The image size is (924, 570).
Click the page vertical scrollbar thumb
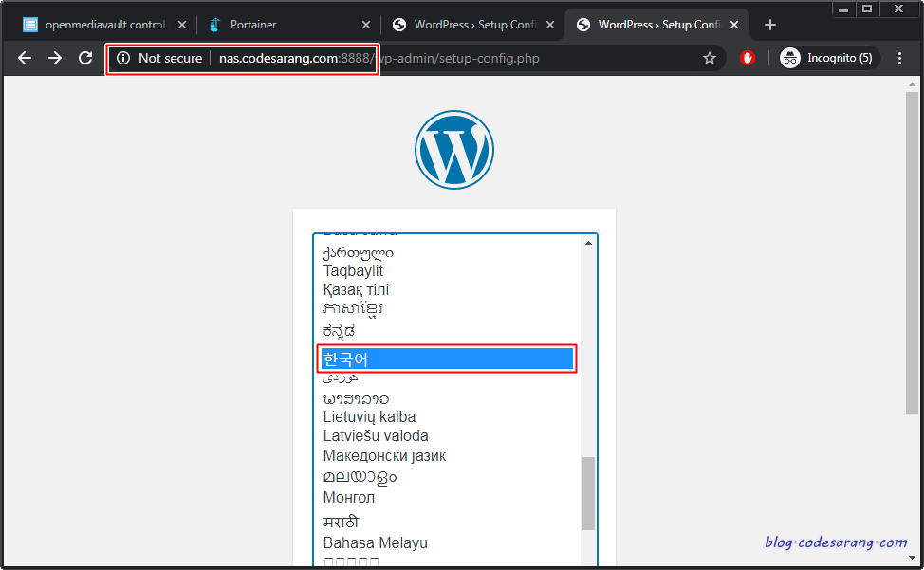[913, 252]
